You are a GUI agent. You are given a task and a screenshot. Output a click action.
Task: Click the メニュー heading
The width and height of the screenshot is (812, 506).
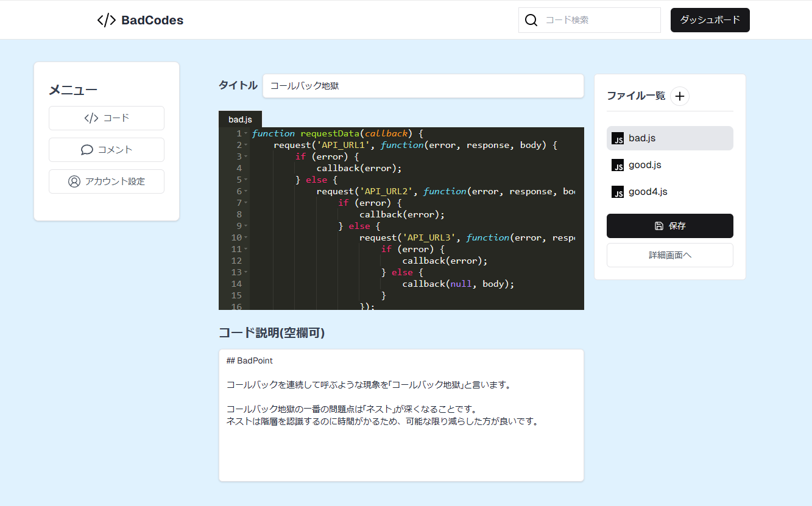pos(73,90)
